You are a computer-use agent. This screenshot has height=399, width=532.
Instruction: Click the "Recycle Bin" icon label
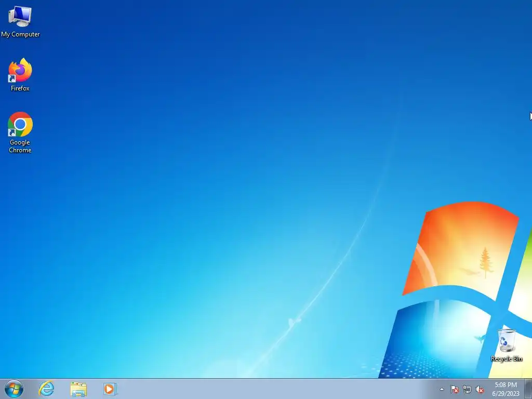pyautogui.click(x=507, y=358)
